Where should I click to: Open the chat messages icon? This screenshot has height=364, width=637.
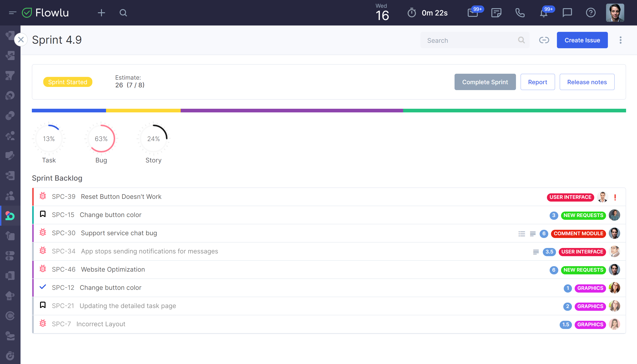click(567, 13)
